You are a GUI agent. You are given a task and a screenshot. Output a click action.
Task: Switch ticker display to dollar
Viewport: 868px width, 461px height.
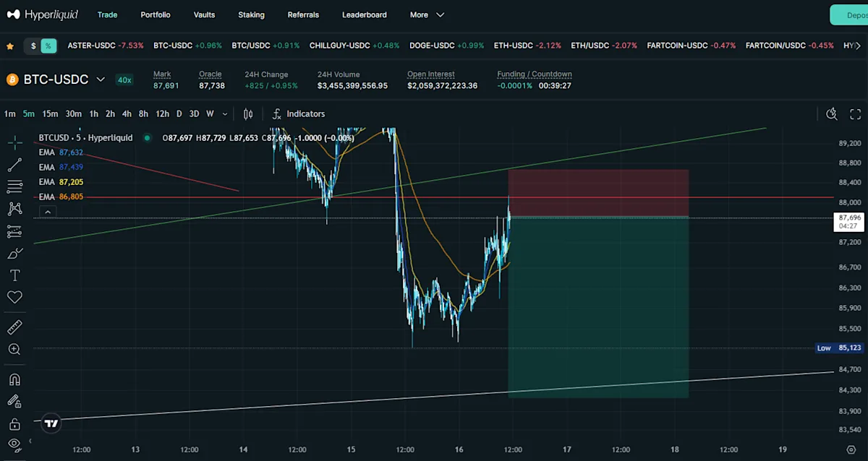[x=33, y=46]
